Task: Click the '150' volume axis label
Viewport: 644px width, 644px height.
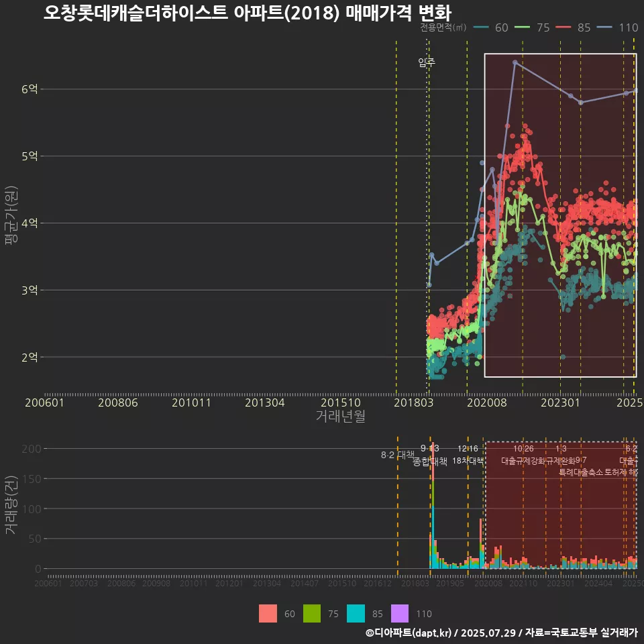Action: point(32,478)
